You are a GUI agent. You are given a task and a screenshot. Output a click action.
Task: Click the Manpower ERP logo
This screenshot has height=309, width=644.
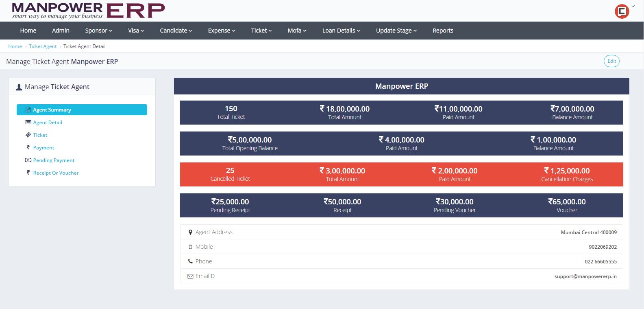tap(88, 11)
